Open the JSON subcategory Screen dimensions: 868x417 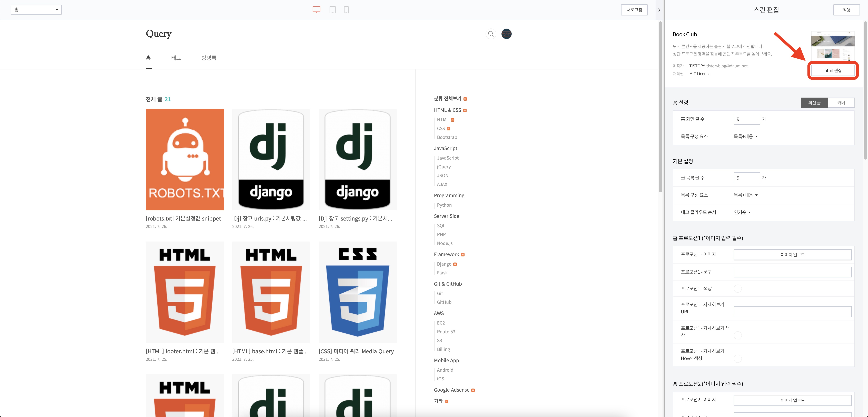442,175
